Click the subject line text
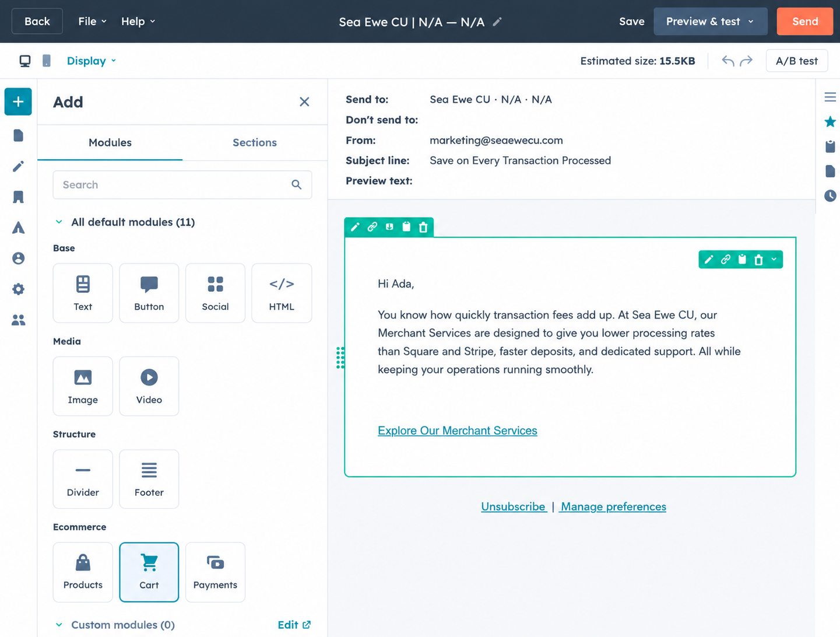 click(520, 160)
